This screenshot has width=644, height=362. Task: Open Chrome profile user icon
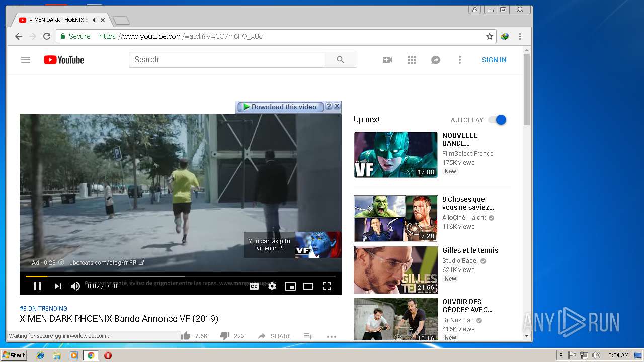click(474, 10)
